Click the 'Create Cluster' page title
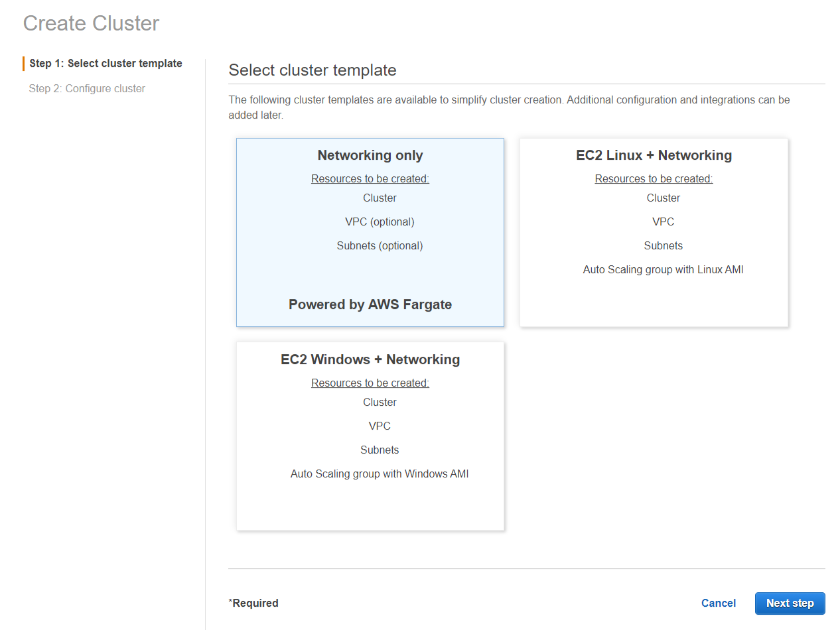This screenshot has width=840, height=630. tap(91, 23)
